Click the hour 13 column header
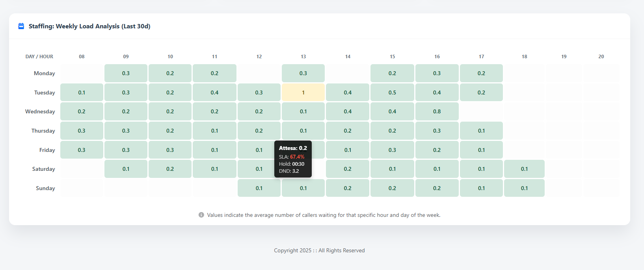The width and height of the screenshot is (644, 270). tap(303, 57)
